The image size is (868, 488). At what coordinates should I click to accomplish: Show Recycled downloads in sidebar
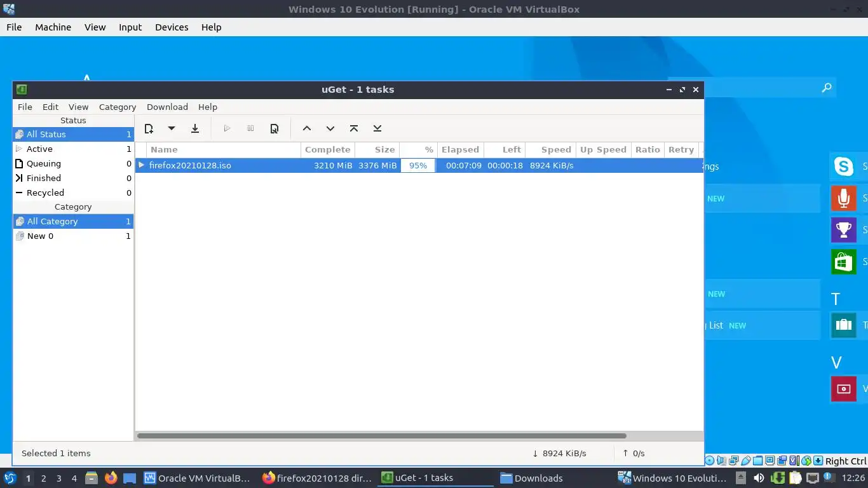pyautogui.click(x=73, y=193)
